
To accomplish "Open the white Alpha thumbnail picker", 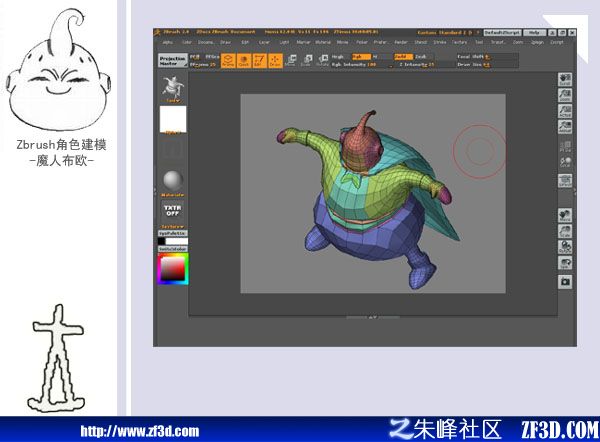I will [173, 120].
